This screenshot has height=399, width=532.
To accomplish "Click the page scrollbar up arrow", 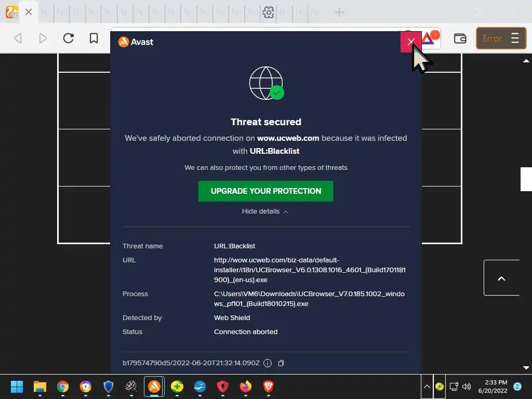I will (526, 61).
